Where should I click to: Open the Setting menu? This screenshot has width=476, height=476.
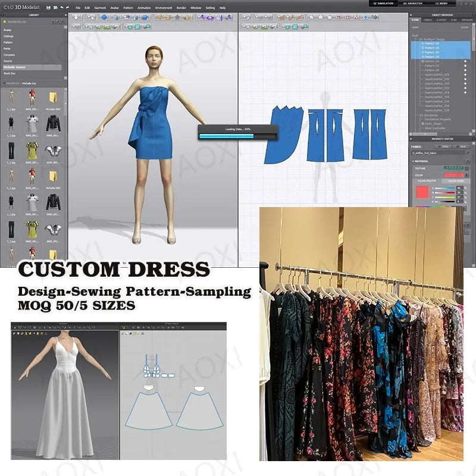210,8
